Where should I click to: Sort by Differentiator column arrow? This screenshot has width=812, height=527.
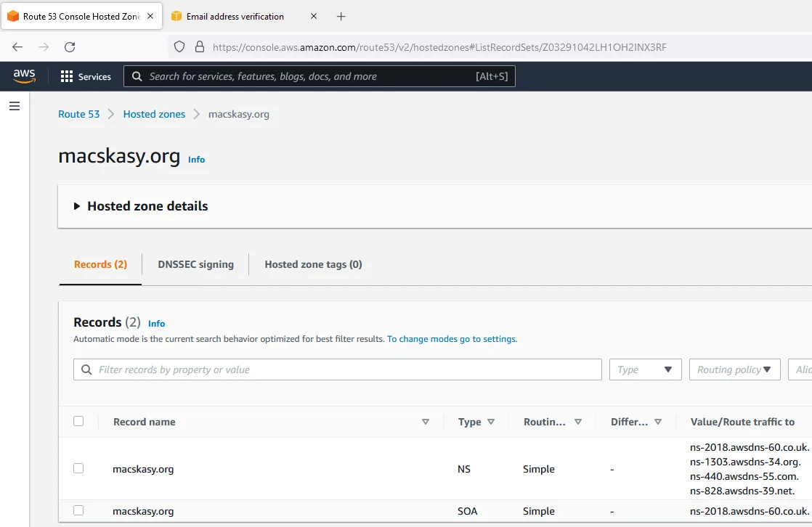click(x=658, y=422)
